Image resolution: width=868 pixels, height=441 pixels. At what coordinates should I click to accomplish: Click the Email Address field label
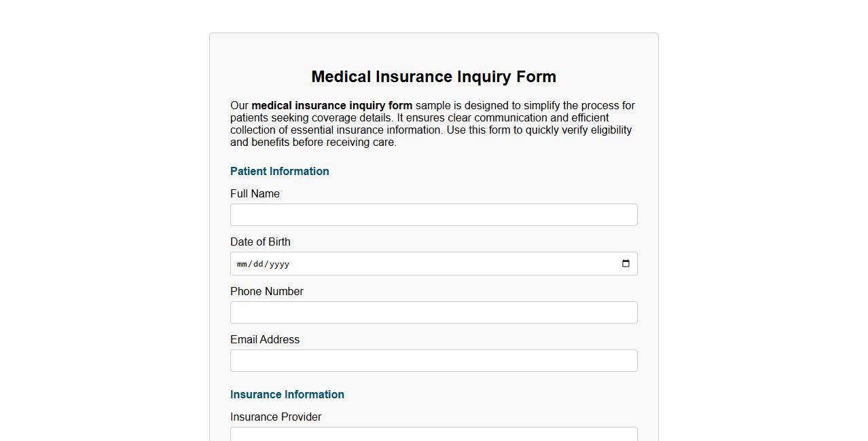(265, 339)
